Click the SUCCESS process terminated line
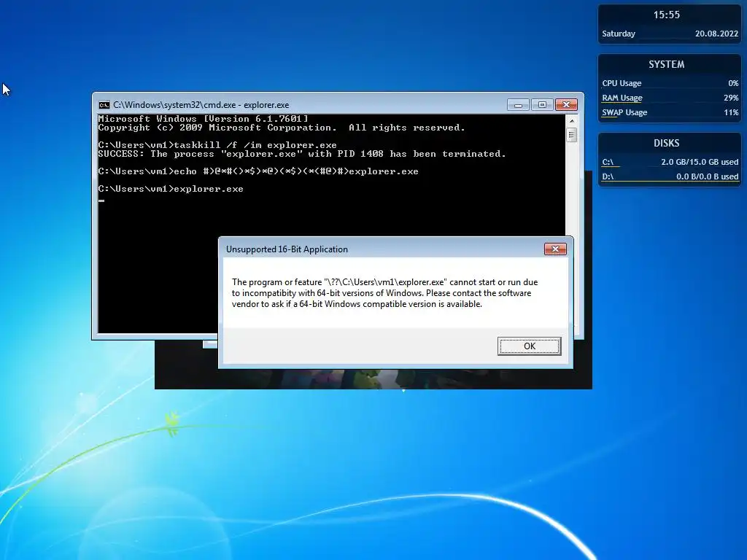The image size is (747, 560). click(x=301, y=154)
